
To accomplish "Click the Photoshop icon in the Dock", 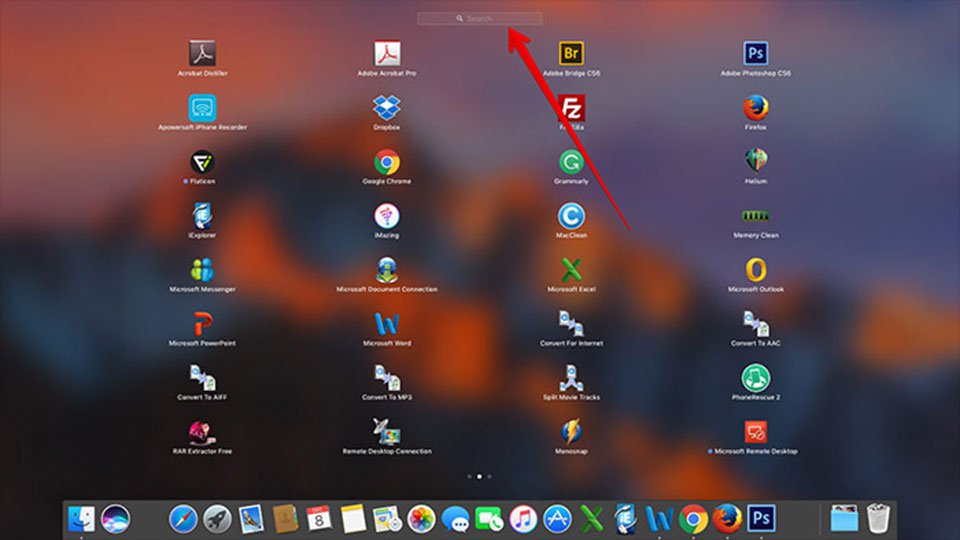I will pos(761,519).
